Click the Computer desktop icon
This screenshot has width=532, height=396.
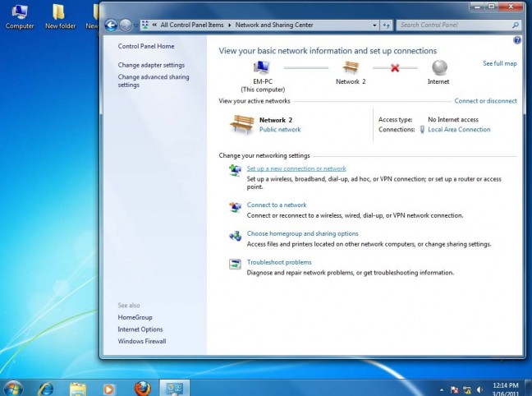[20, 16]
